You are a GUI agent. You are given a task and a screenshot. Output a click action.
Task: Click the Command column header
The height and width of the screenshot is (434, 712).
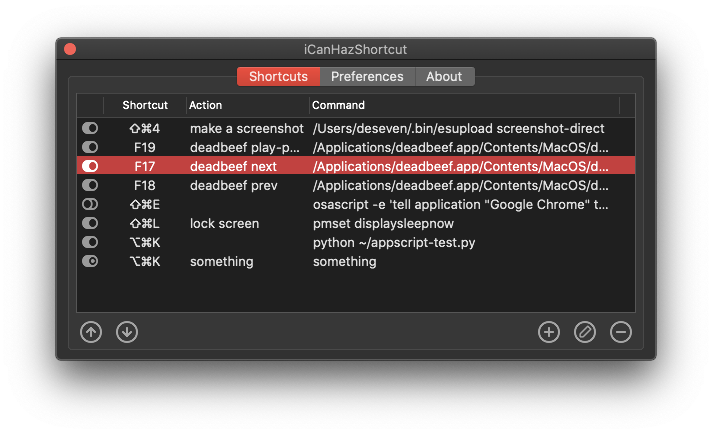(x=463, y=105)
